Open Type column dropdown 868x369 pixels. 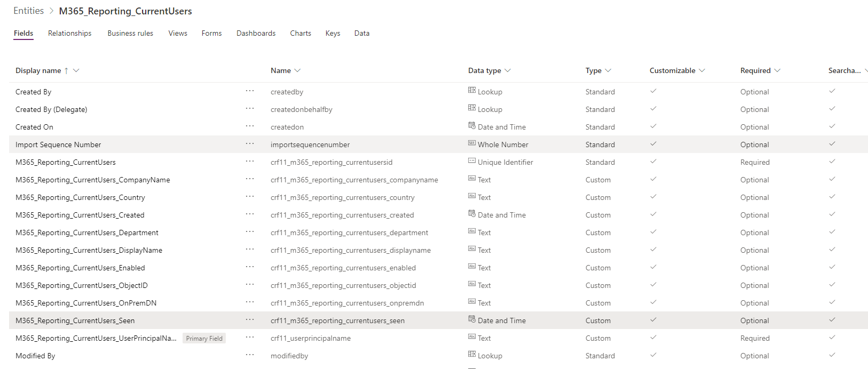coord(608,70)
